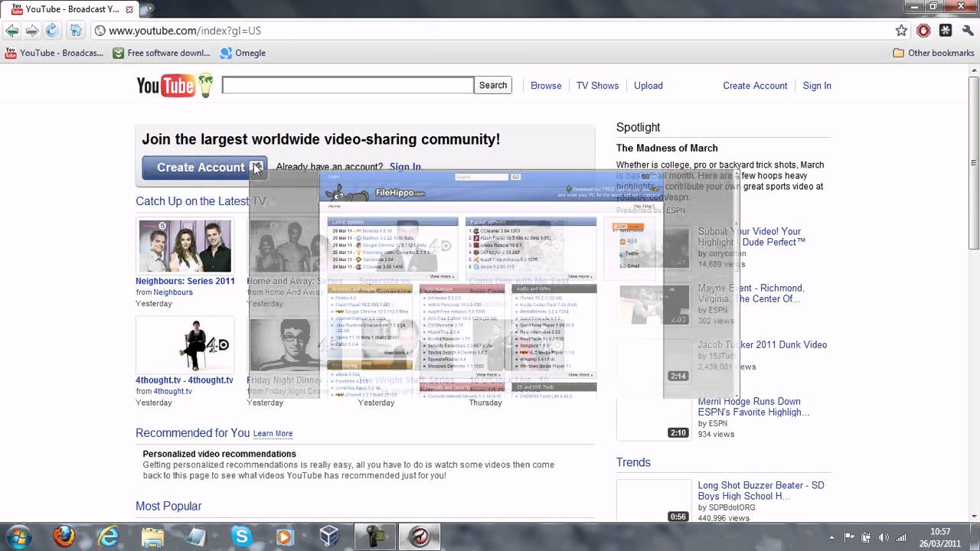Open the red AdBlock extension icon

pyautogui.click(x=924, y=31)
